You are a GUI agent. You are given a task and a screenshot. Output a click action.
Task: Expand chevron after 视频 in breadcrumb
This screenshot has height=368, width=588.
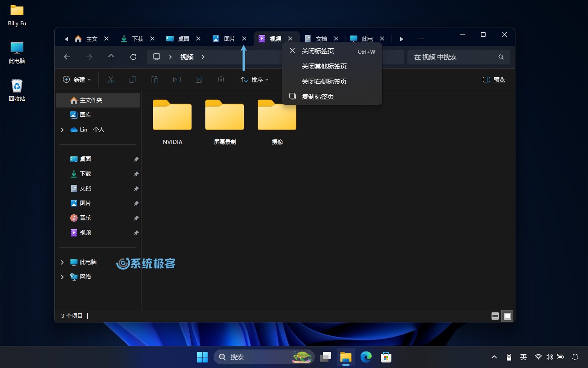(x=203, y=57)
